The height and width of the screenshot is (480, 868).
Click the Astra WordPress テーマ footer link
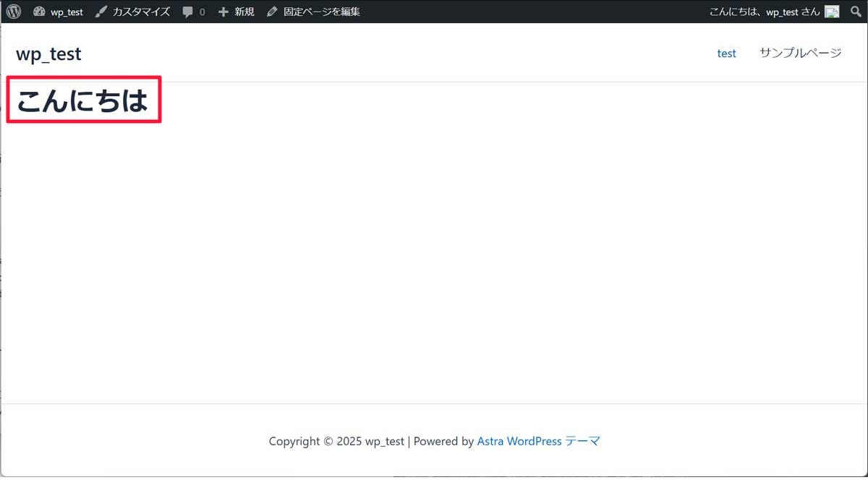click(538, 441)
